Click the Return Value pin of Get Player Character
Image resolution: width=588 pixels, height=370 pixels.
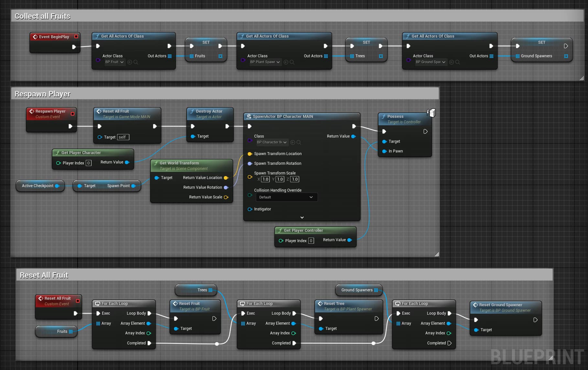point(127,163)
